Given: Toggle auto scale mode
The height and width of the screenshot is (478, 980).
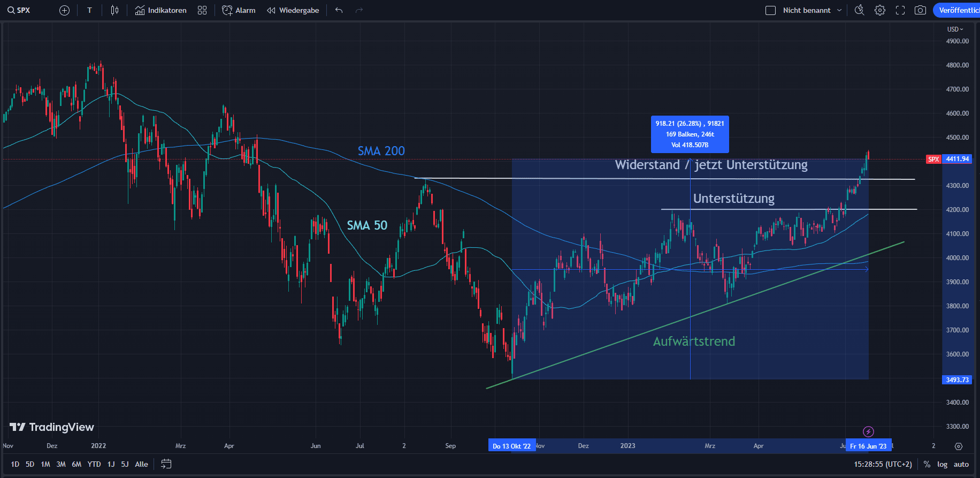Looking at the screenshot, I should point(961,464).
